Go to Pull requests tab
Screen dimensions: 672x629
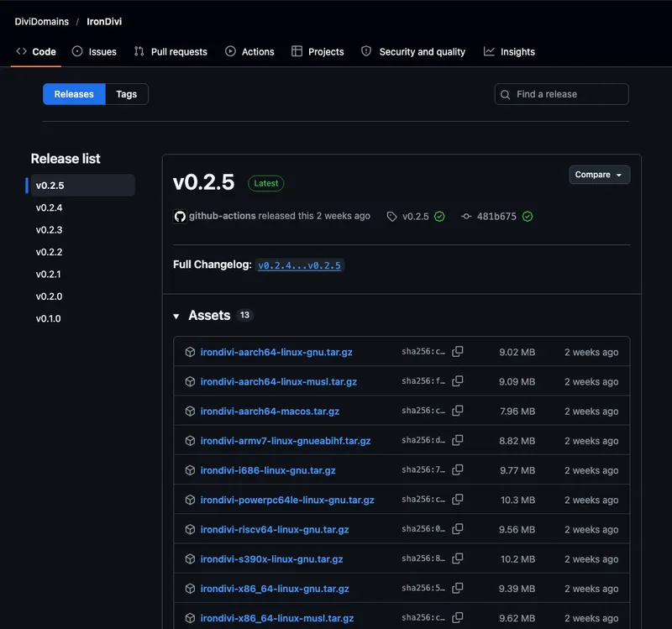click(171, 51)
